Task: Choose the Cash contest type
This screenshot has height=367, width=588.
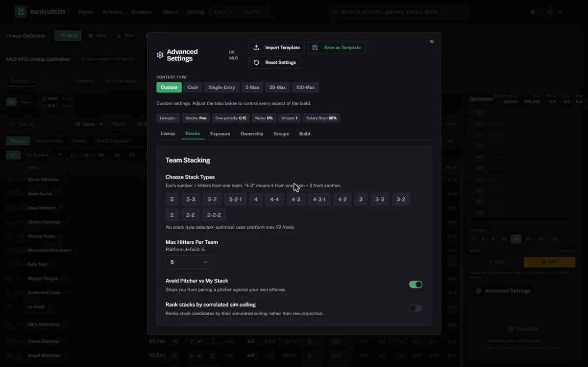Action: pyautogui.click(x=193, y=87)
